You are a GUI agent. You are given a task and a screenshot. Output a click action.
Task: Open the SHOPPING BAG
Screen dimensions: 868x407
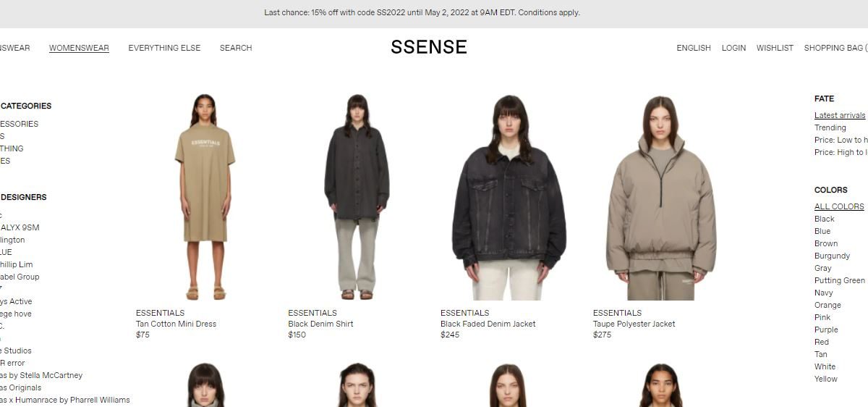(835, 48)
